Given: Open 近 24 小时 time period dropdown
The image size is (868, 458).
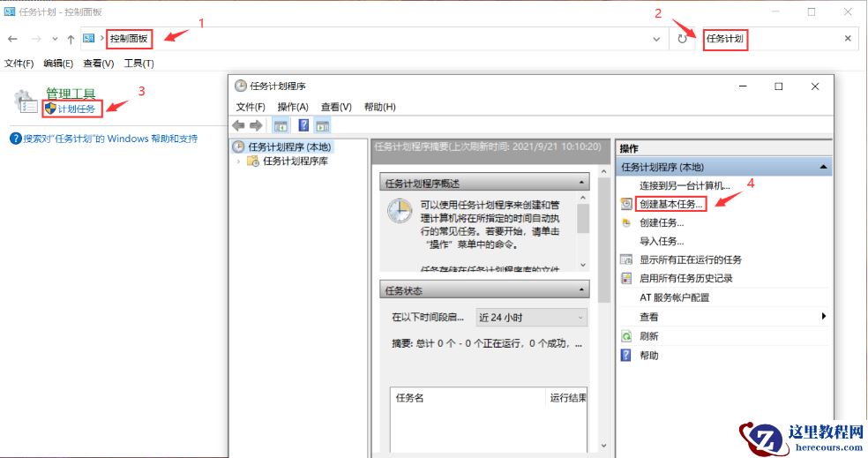Looking at the screenshot, I should [x=531, y=318].
